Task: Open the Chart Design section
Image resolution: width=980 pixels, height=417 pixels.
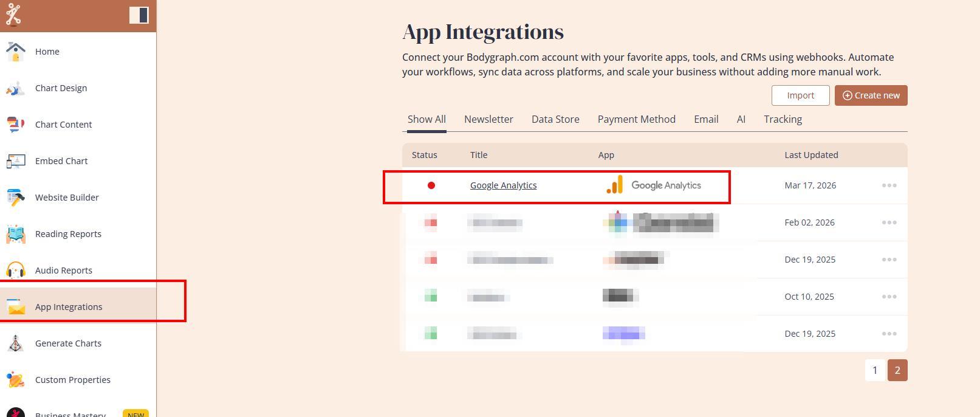Action: pyautogui.click(x=61, y=88)
